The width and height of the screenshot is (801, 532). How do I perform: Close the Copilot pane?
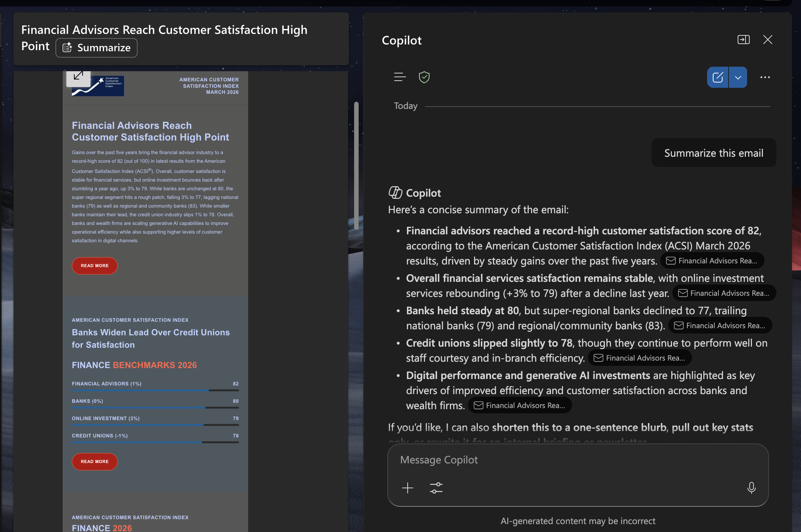coord(768,40)
